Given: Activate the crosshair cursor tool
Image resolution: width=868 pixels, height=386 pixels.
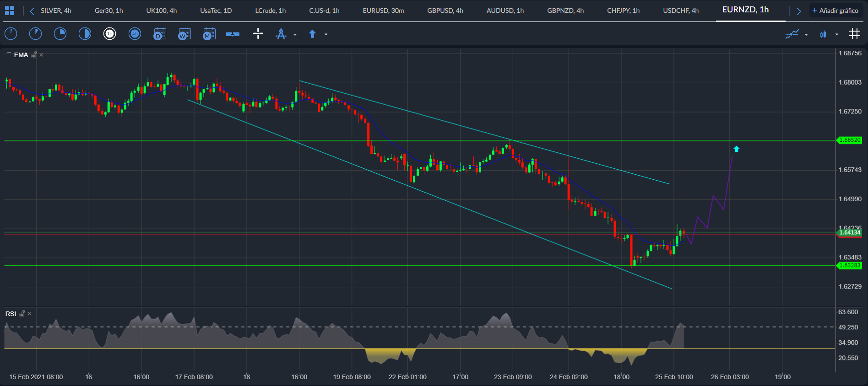Looking at the screenshot, I should click(x=258, y=33).
